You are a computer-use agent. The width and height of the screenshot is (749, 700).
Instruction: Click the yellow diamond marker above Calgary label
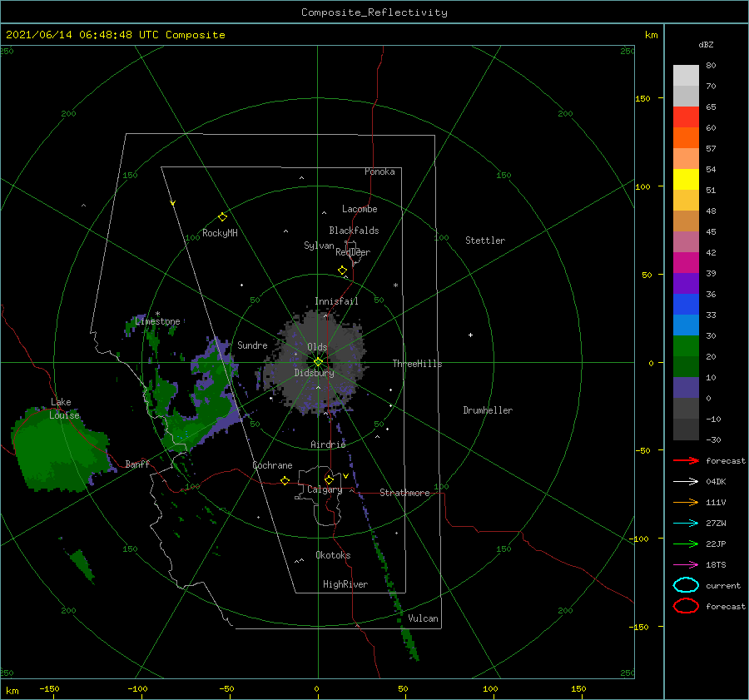click(329, 479)
